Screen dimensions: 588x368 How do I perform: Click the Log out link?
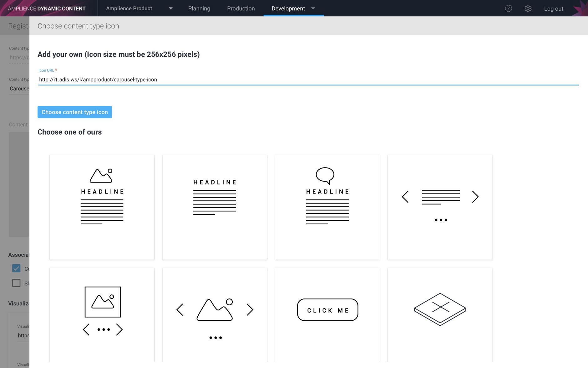tap(553, 8)
